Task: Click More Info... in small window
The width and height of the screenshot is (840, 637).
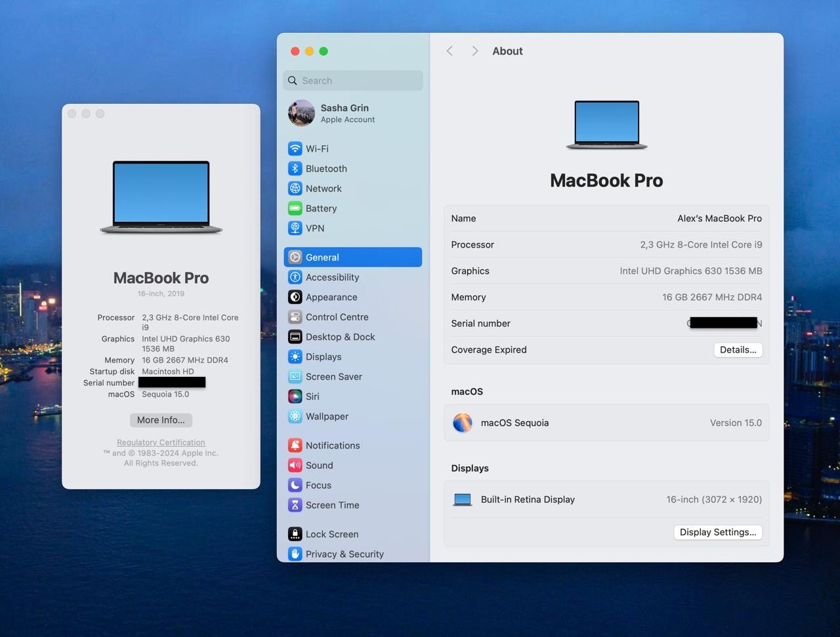Action: [x=161, y=420]
